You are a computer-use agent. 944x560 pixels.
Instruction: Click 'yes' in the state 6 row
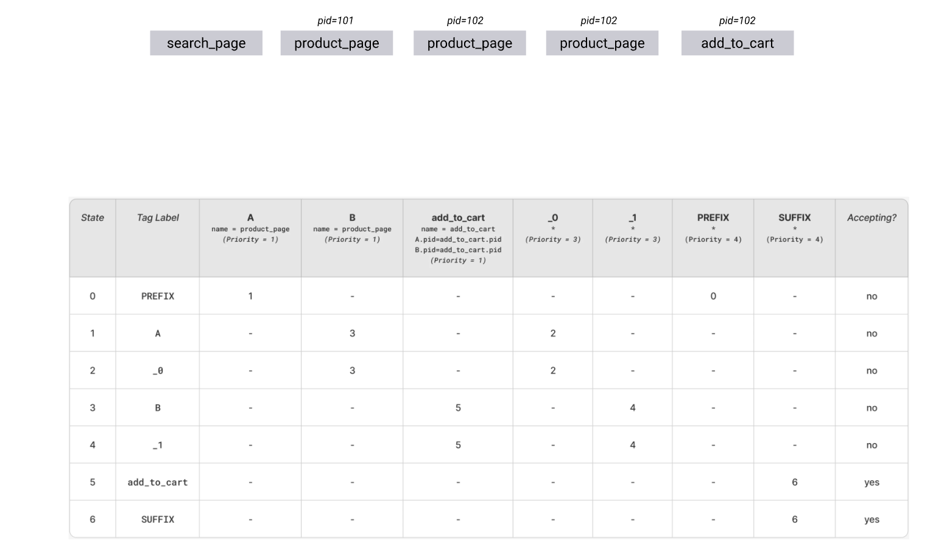[x=872, y=520]
